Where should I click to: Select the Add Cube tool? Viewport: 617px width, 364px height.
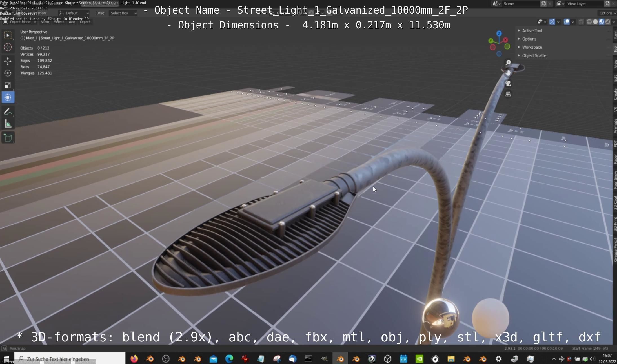pos(8,138)
